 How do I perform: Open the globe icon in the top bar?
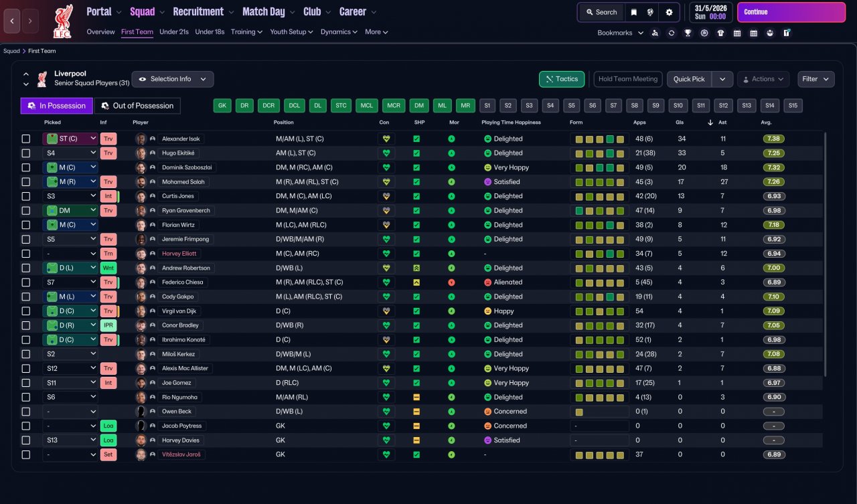[x=651, y=12]
